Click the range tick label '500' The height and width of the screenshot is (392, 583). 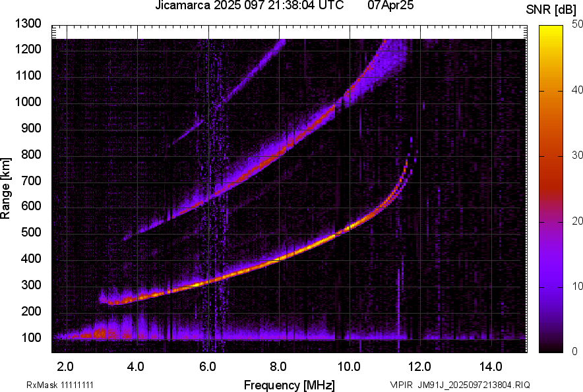(x=31, y=232)
